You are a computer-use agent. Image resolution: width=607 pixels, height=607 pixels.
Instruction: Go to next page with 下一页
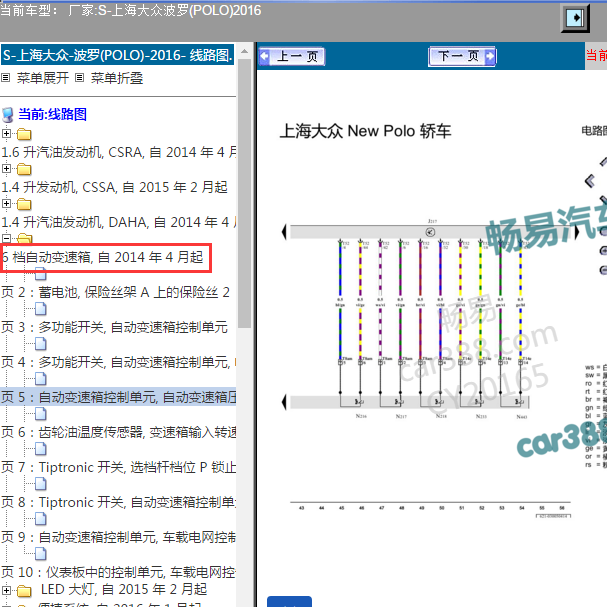tap(462, 57)
